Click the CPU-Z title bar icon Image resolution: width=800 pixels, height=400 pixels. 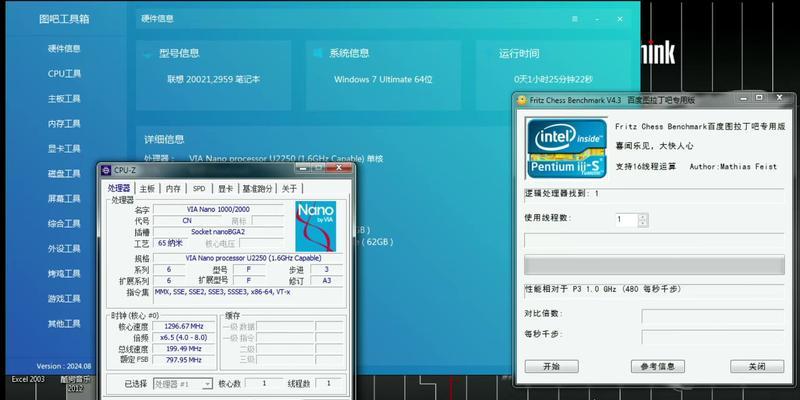click(x=106, y=170)
